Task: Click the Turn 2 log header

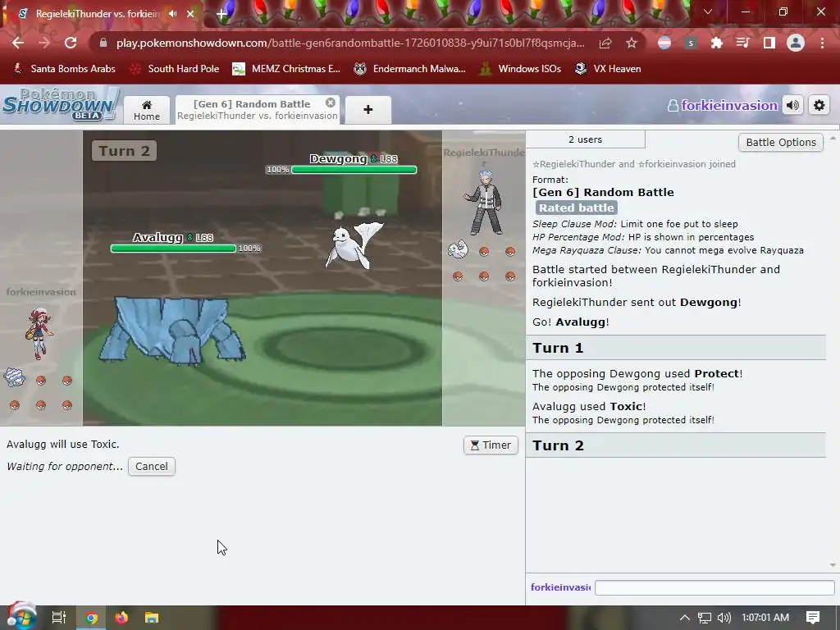Action: (676, 445)
